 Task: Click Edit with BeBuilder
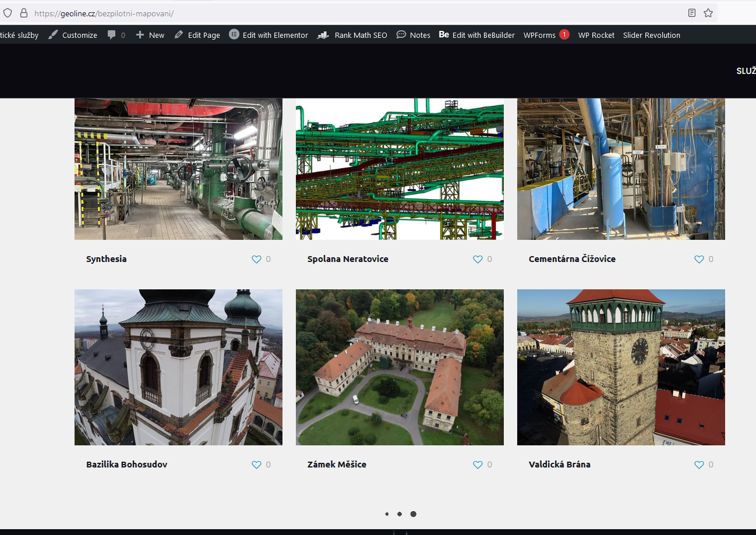[477, 35]
